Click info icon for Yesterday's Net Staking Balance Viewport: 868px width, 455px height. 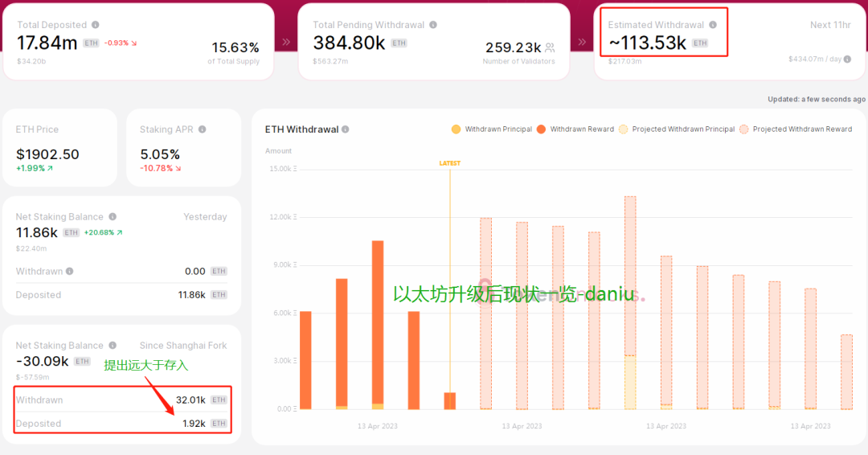point(113,217)
